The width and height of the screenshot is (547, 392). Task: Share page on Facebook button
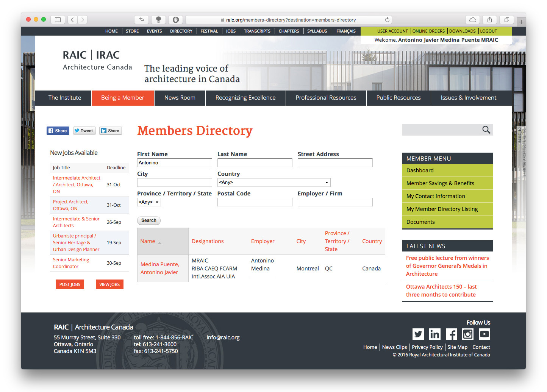pyautogui.click(x=58, y=131)
